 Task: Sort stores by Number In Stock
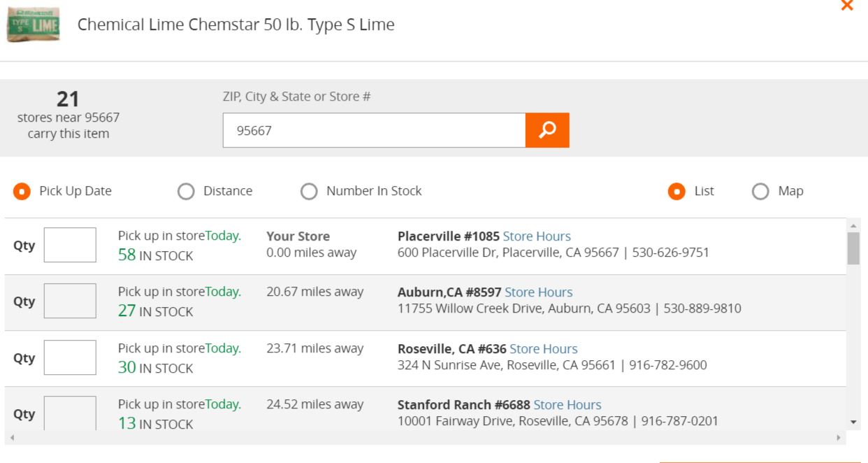click(x=309, y=191)
